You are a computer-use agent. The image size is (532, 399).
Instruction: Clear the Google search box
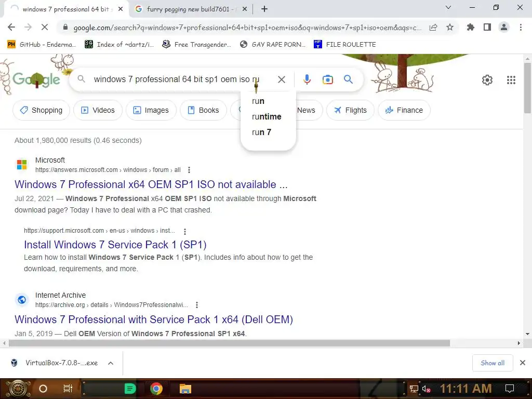tap(281, 79)
